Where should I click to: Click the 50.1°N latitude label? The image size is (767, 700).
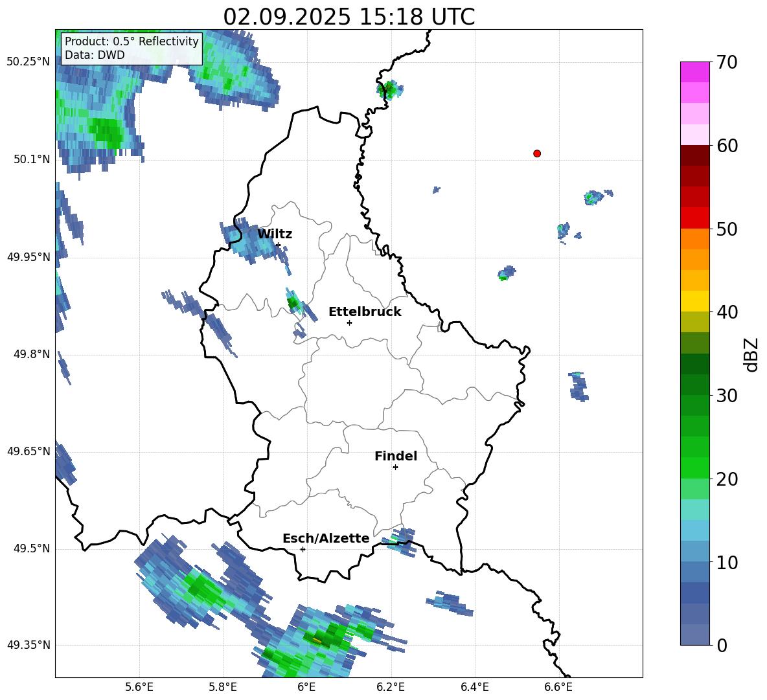pyautogui.click(x=32, y=159)
